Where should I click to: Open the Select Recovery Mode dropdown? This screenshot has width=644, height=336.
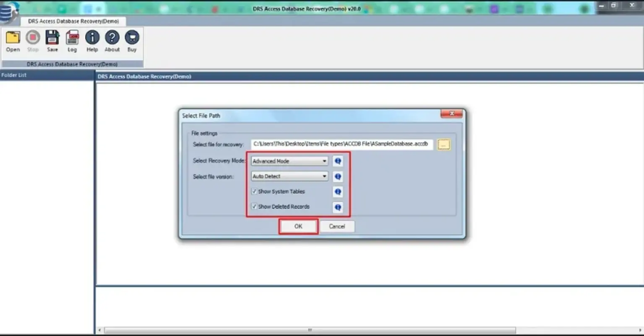coord(324,161)
